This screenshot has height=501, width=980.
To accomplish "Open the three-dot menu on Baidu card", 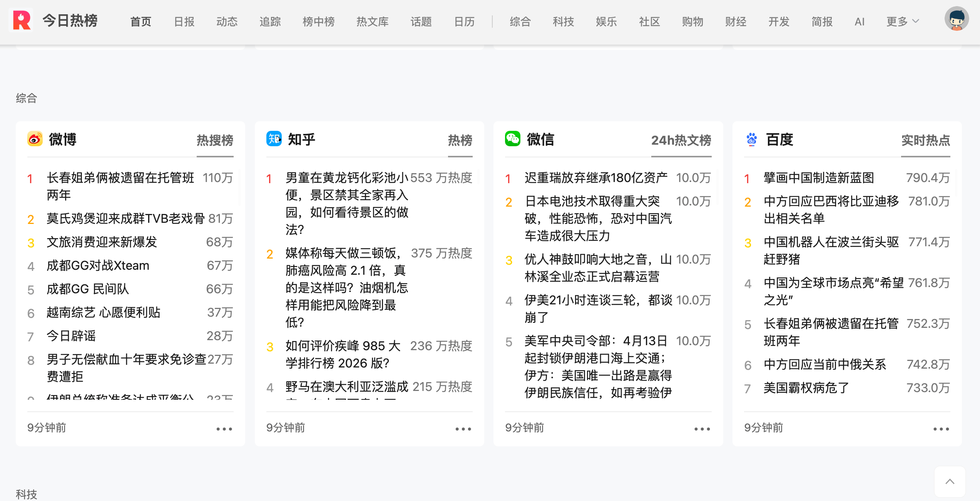I will point(941,429).
